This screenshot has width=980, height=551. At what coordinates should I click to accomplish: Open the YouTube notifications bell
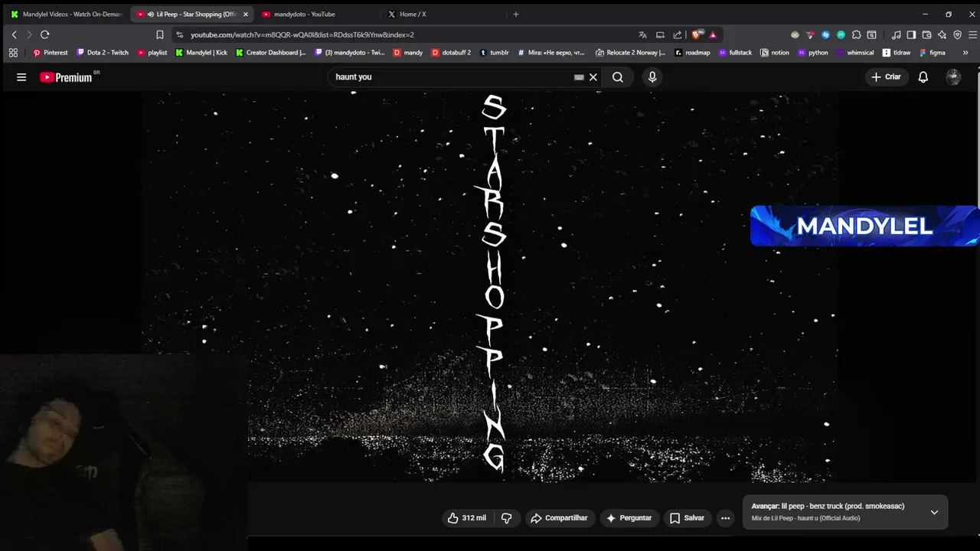coord(923,77)
